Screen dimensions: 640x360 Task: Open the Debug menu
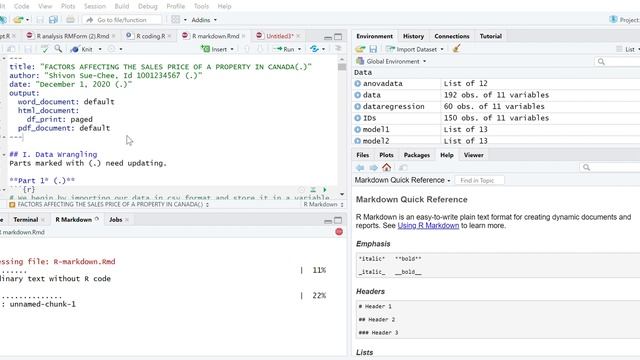148,6
